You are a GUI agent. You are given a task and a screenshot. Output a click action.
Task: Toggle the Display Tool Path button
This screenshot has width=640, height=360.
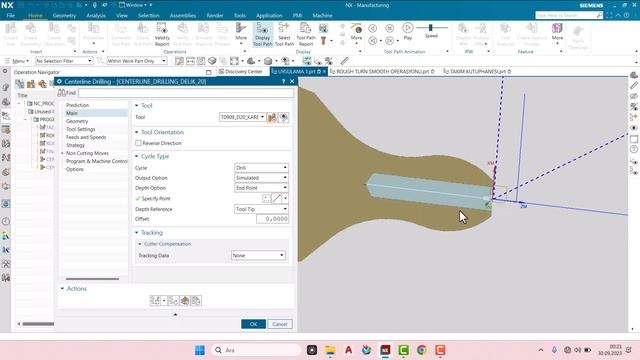(262, 34)
